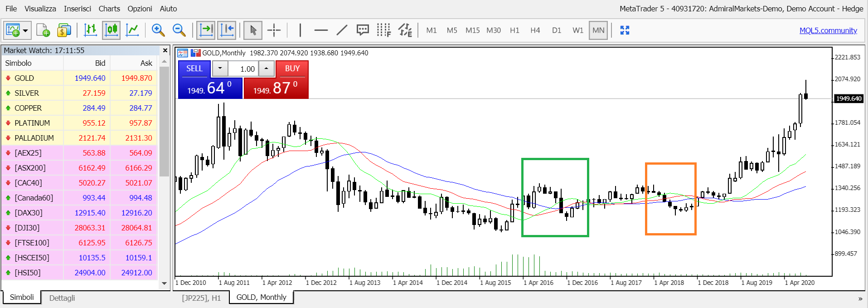
Task: Select the Fibonacci retracement tool
Action: (x=383, y=30)
